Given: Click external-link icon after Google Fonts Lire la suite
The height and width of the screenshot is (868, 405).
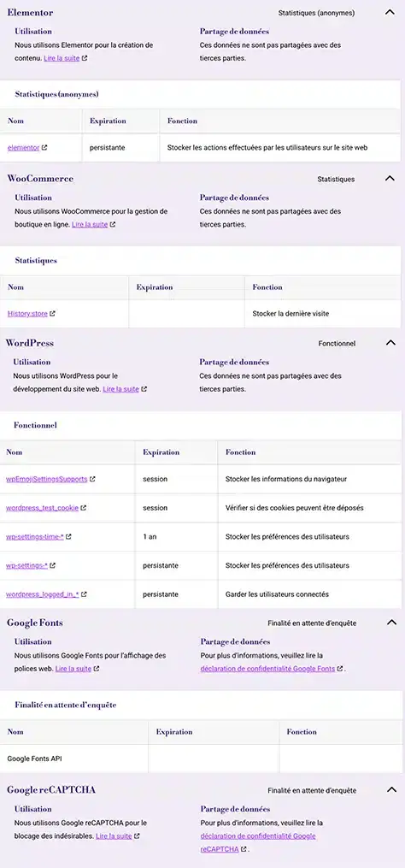Looking at the screenshot, I should [x=97, y=669].
